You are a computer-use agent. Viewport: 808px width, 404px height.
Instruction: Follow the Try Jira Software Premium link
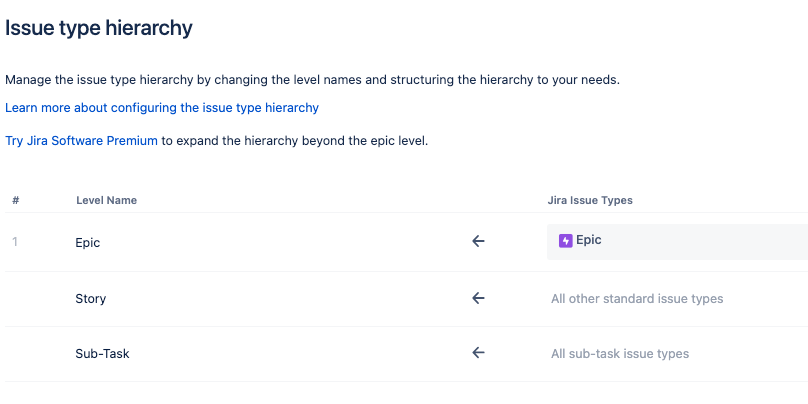[81, 141]
